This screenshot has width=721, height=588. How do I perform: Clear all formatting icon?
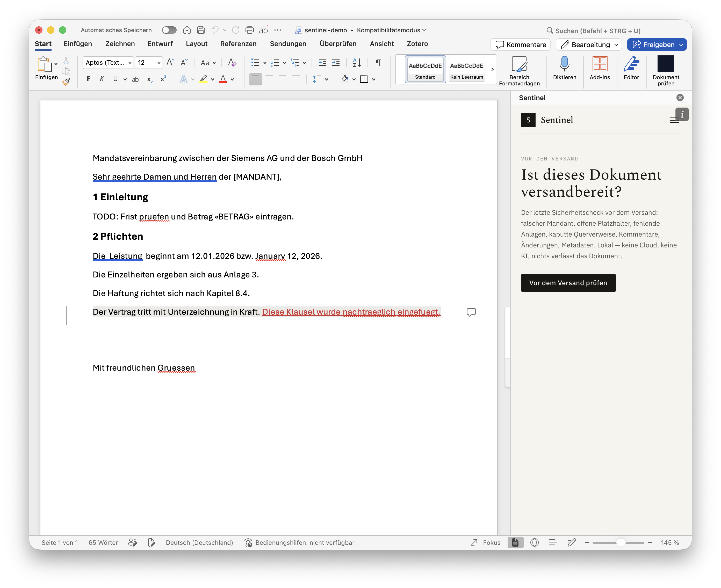[232, 62]
